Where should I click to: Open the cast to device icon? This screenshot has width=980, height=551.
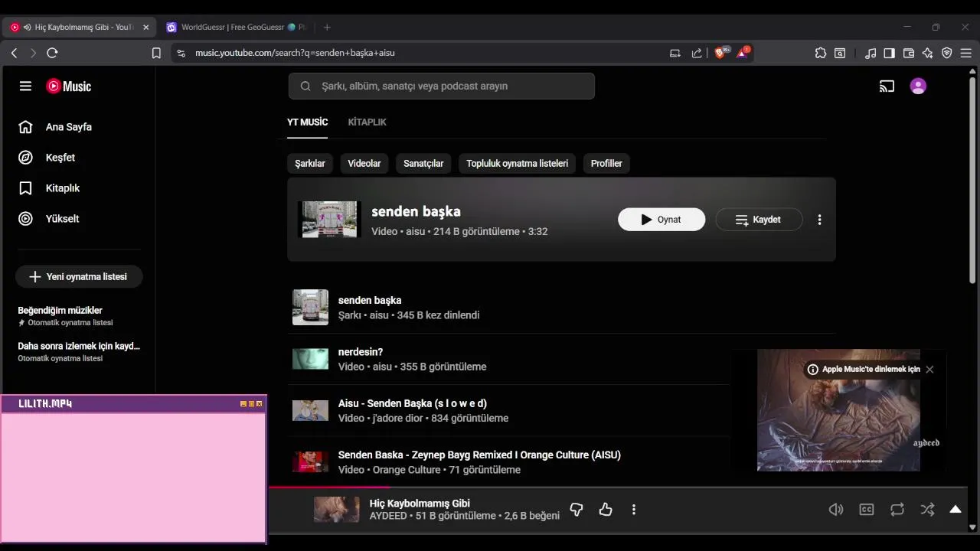coord(887,86)
